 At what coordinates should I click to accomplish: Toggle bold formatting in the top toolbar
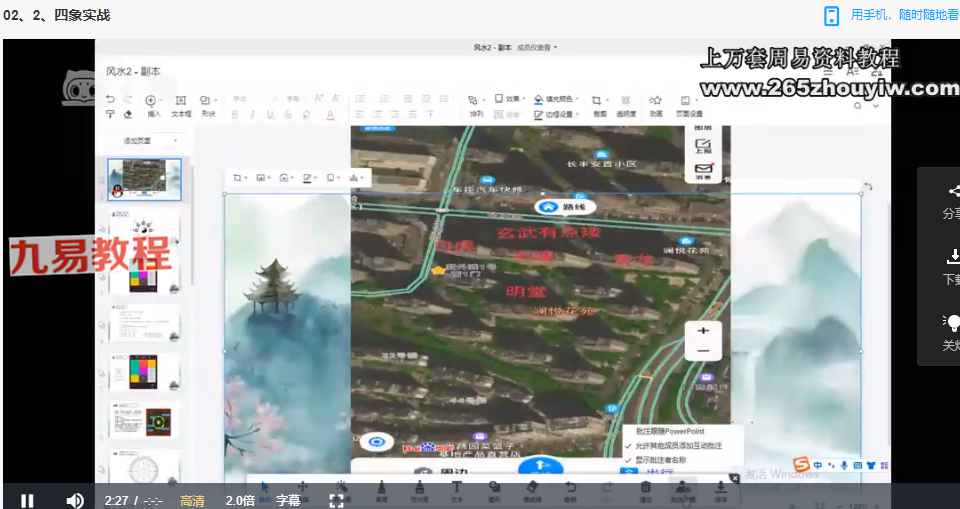pos(235,115)
